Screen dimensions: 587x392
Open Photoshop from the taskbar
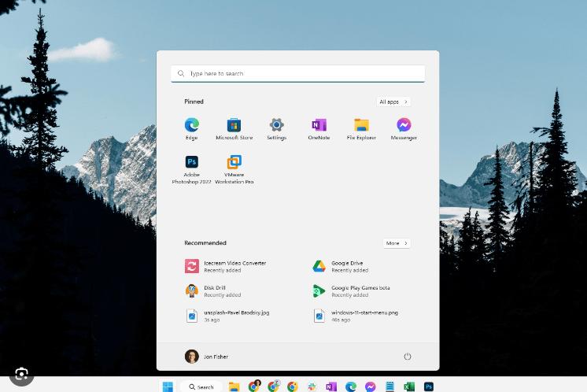pyautogui.click(x=429, y=386)
